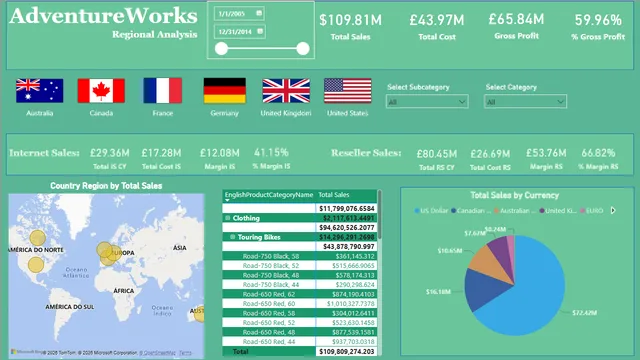Viewport: 640px width, 360px height.
Task: Click the £43.97M Total Cost card
Action: click(437, 27)
